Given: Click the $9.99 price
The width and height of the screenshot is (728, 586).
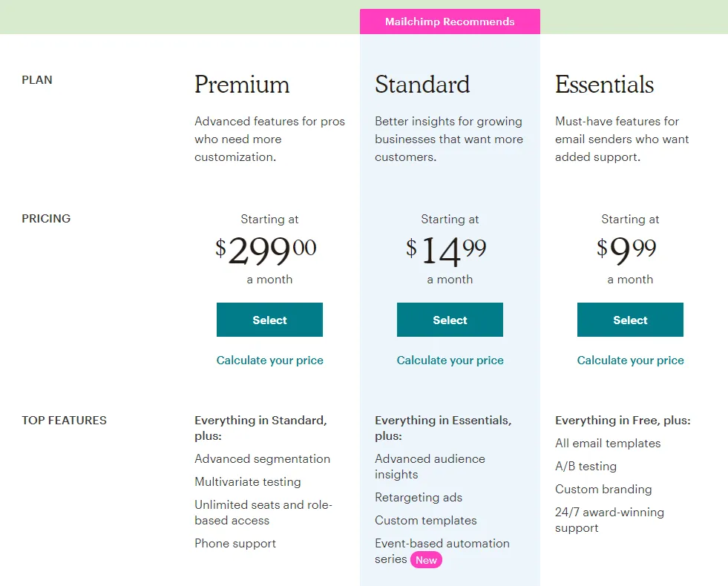Looking at the screenshot, I should pyautogui.click(x=626, y=251).
